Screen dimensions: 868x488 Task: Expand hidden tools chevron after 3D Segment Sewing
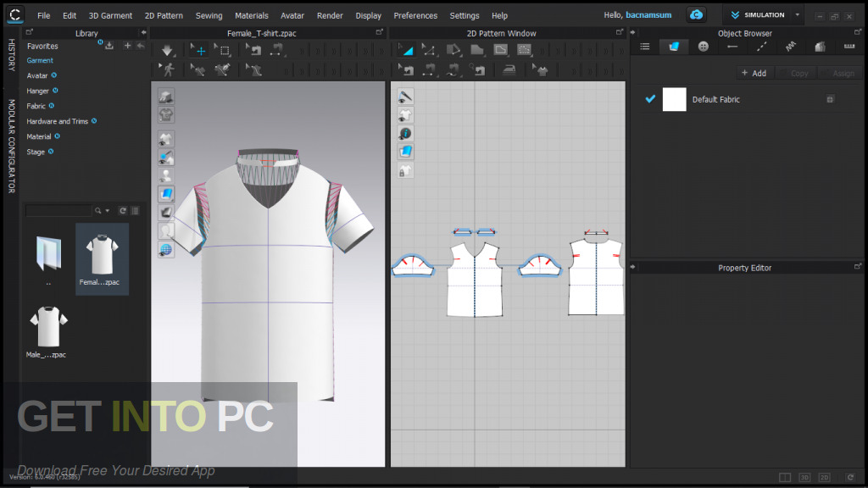click(303, 52)
